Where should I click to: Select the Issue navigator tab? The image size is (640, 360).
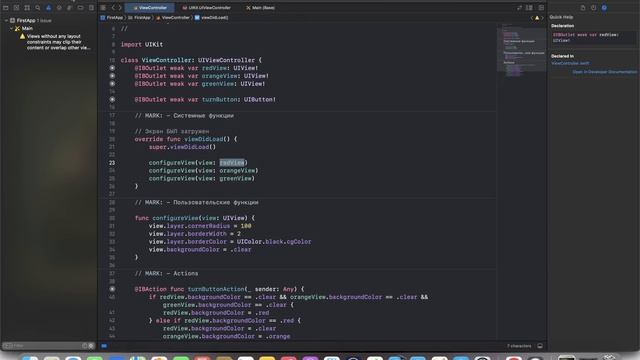[x=48, y=8]
